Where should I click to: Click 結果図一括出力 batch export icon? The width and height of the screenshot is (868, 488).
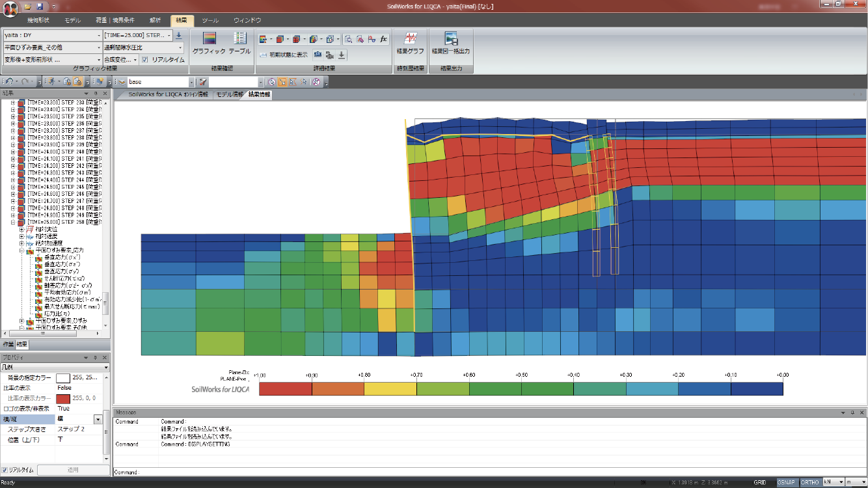451,43
